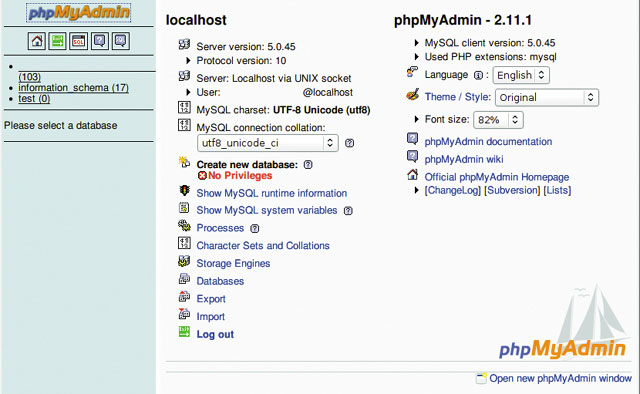Click the system variables icon
This screenshot has width=640, height=394.
pos(184,208)
